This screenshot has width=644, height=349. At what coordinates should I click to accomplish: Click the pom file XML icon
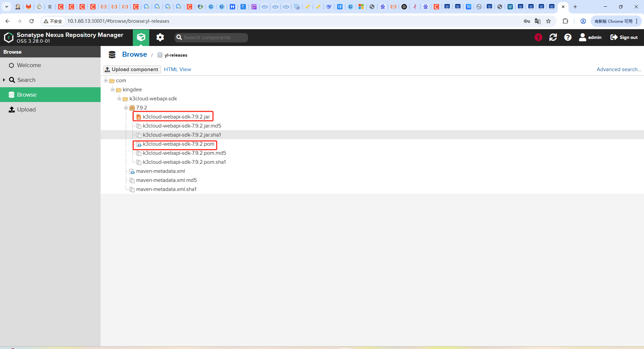(139, 144)
